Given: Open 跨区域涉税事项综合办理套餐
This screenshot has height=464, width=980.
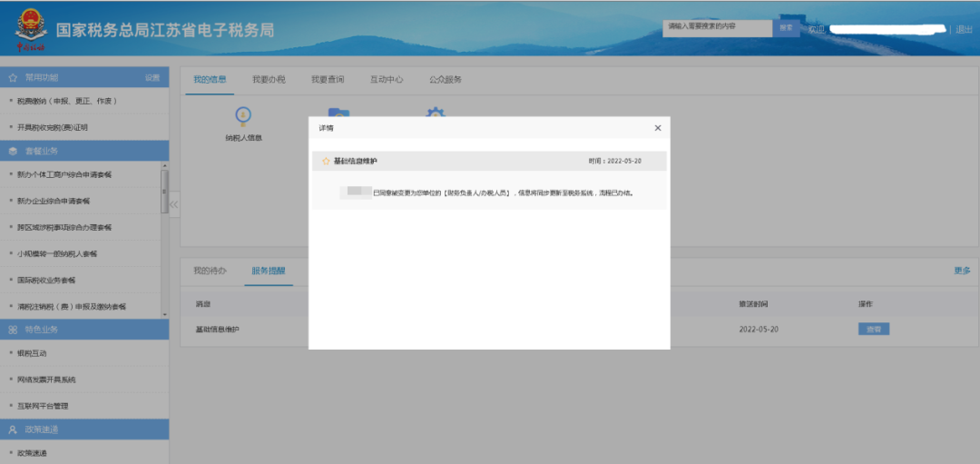Looking at the screenshot, I should [x=64, y=228].
